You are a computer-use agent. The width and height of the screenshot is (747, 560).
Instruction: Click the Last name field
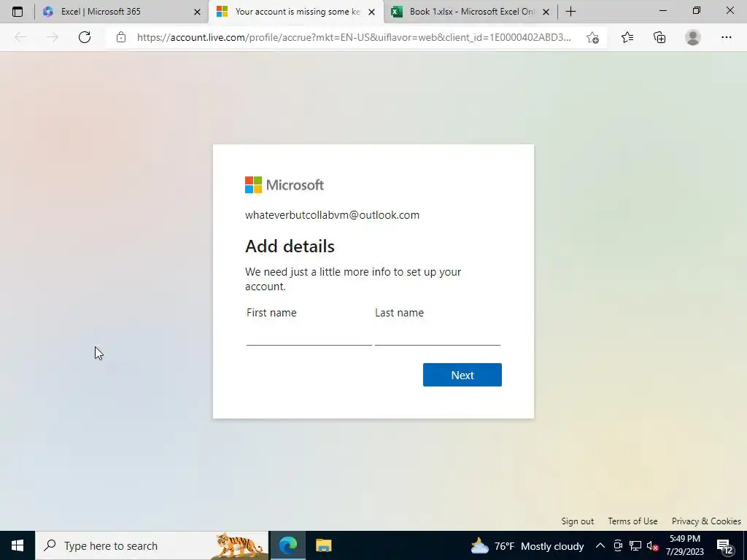(x=438, y=335)
